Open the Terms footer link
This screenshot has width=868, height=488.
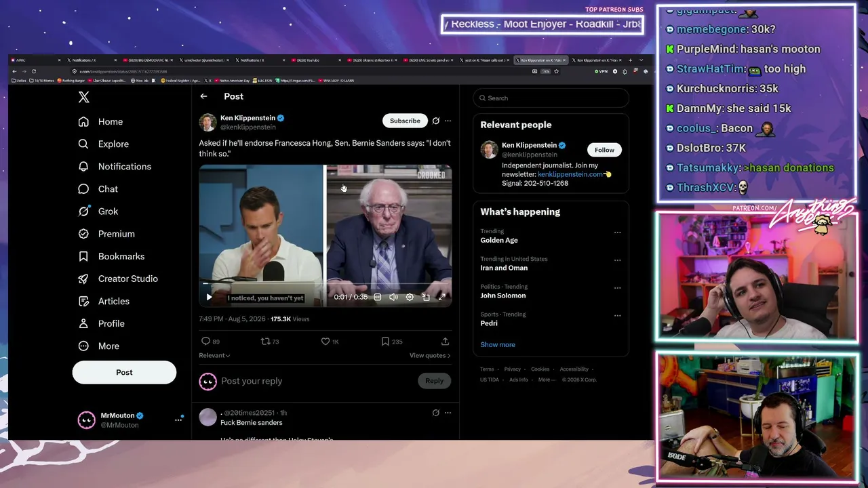487,369
